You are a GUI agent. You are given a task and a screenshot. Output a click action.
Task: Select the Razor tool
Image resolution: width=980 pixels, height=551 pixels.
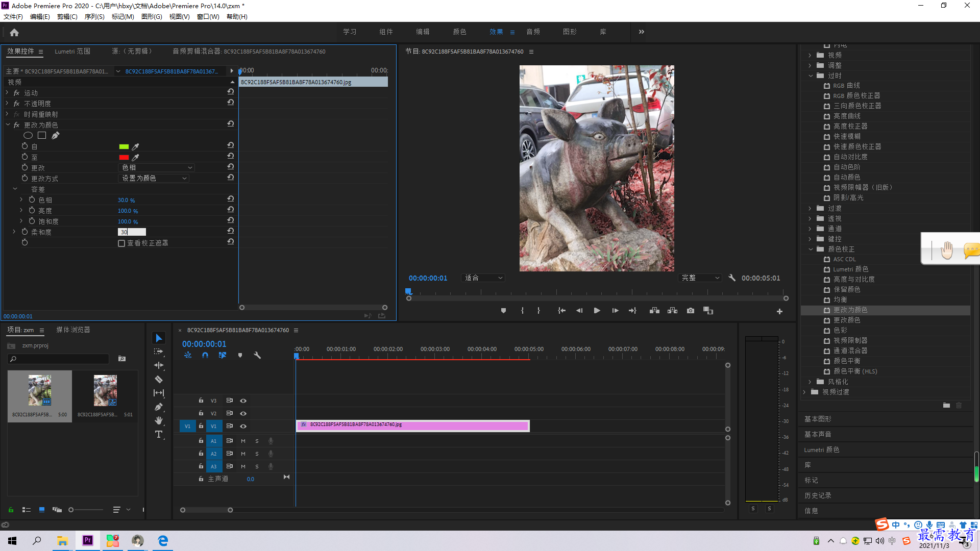pos(159,379)
